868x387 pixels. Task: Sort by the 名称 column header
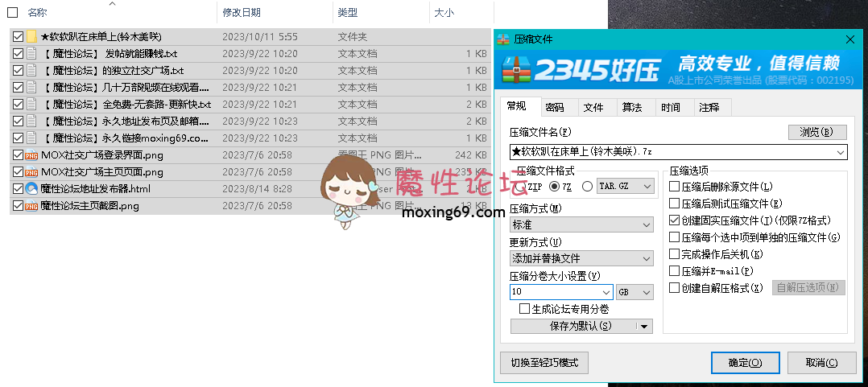tap(38, 12)
